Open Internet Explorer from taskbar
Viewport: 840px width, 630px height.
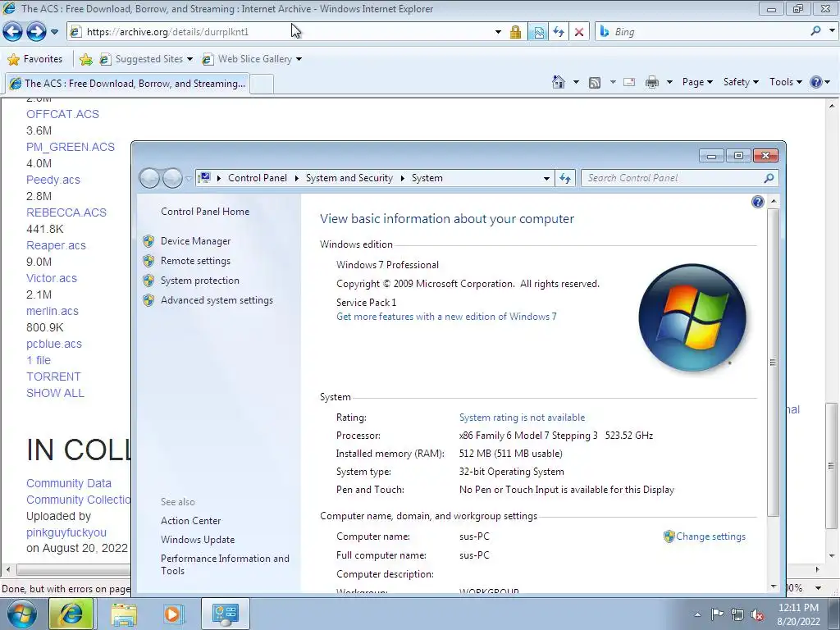[x=71, y=614]
